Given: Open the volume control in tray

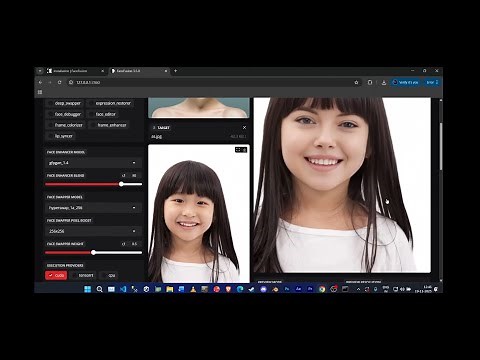Looking at the screenshot, I should [402, 289].
